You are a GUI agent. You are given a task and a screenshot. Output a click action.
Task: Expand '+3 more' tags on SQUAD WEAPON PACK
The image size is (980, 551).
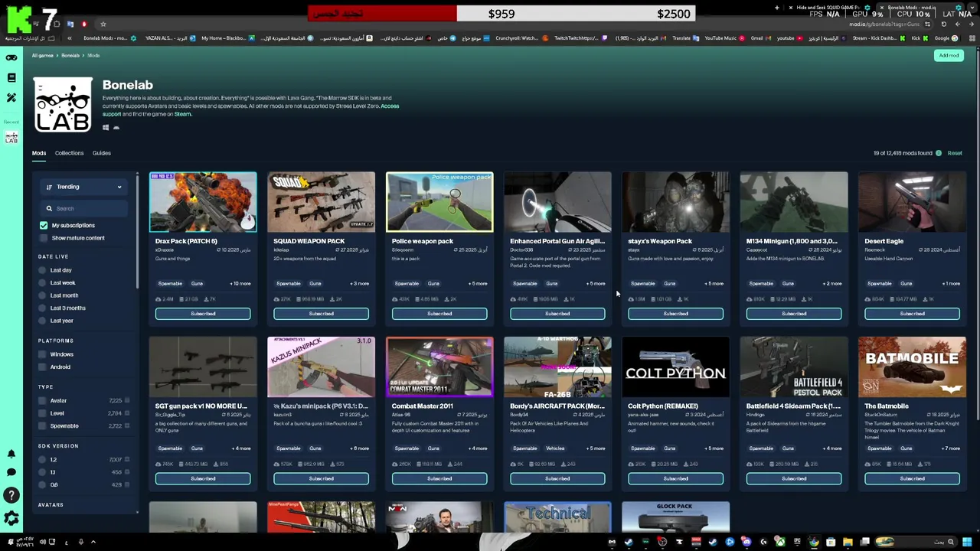(x=360, y=283)
